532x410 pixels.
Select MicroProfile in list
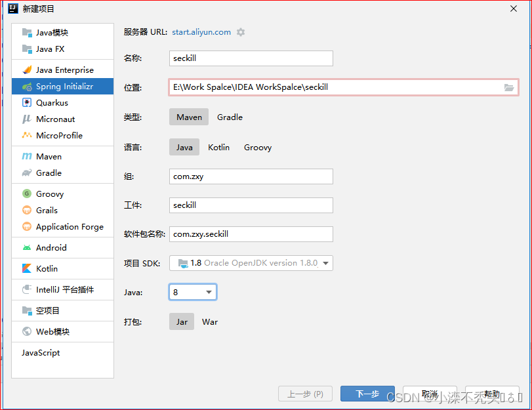(63, 135)
